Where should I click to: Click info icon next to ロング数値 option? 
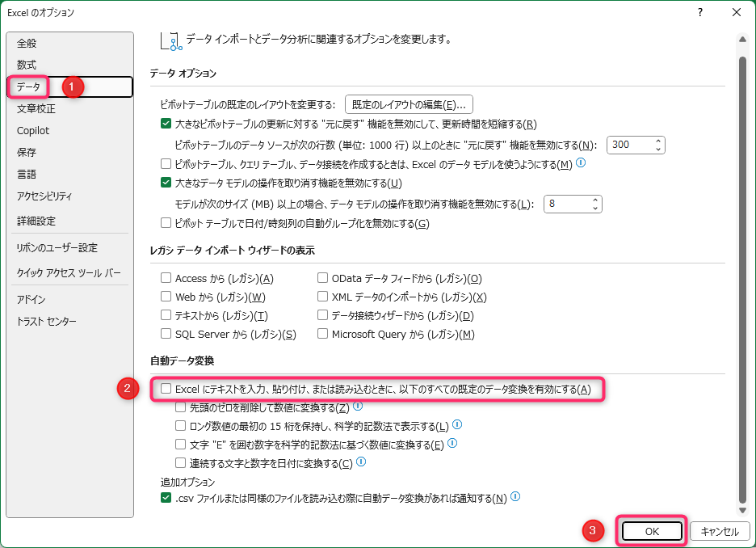[457, 425]
